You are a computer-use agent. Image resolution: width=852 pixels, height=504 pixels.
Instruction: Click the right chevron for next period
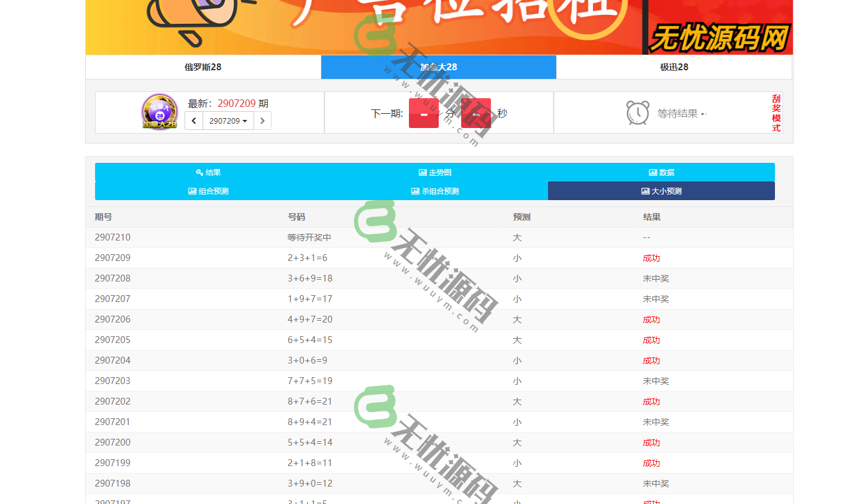tap(262, 121)
